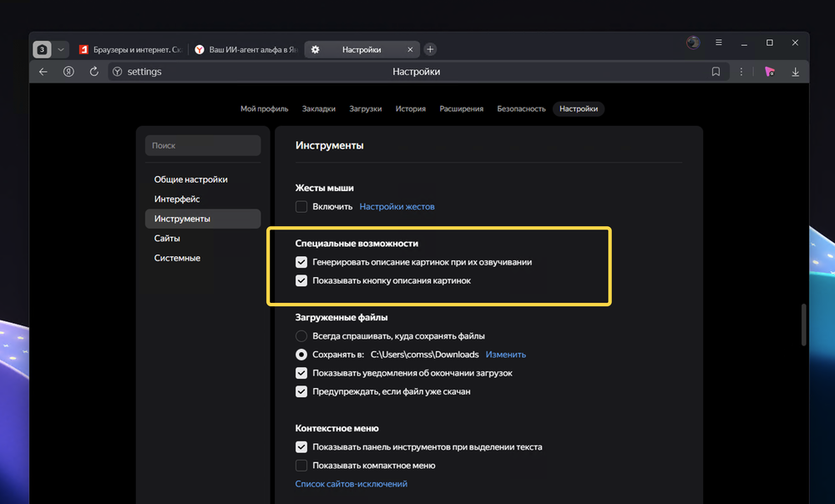Open the Сайты settings section

pos(167,239)
